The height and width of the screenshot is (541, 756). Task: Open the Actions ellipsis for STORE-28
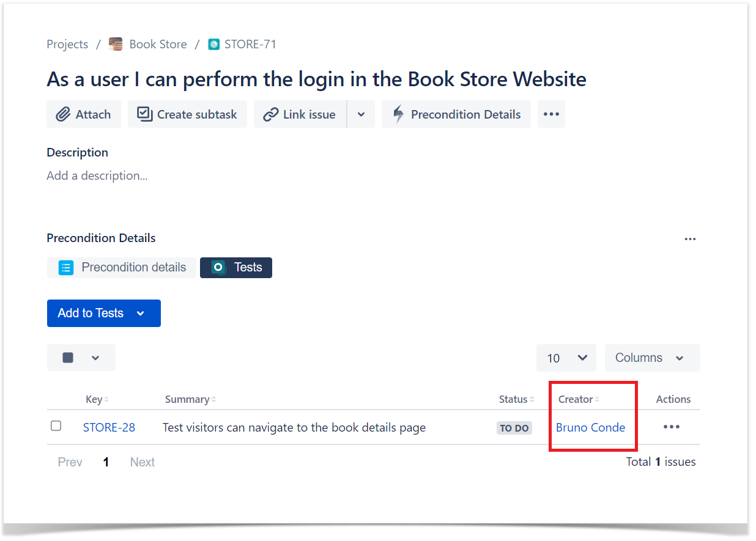click(672, 427)
